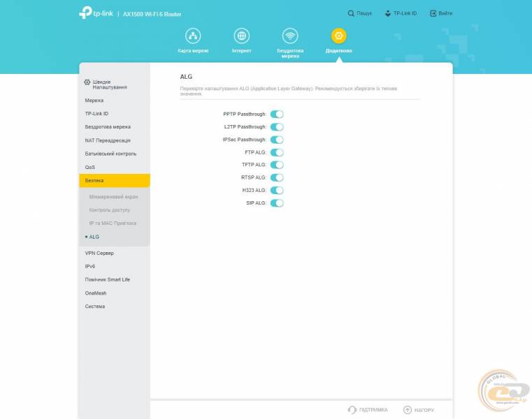Screen dimensions: 532x419
Task: Toggle PPTP Passthrough switch
Action: tap(277, 115)
